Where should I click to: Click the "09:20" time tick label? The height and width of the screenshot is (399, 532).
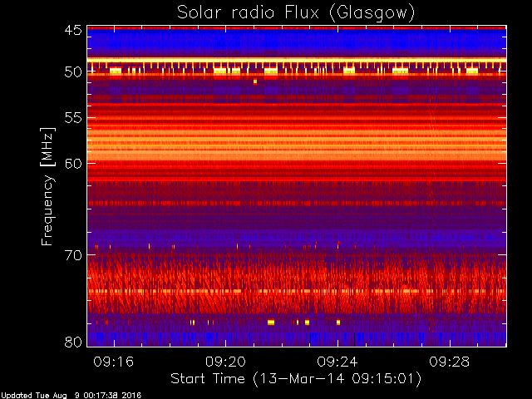[225, 362]
